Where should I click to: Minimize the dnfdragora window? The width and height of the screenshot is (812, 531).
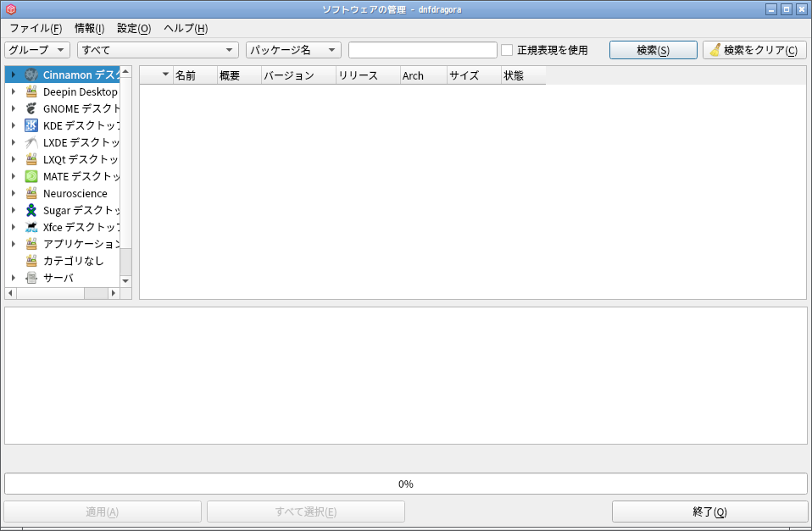click(771, 9)
